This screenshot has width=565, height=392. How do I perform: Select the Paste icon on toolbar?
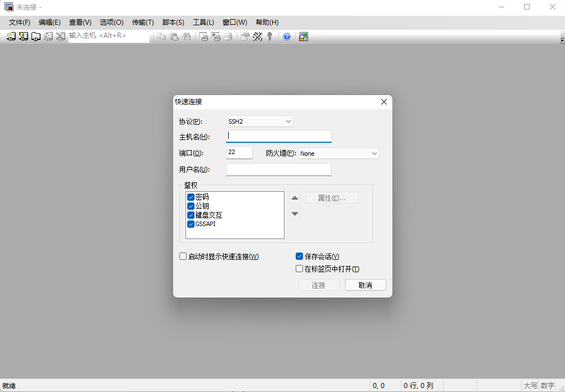coord(174,36)
